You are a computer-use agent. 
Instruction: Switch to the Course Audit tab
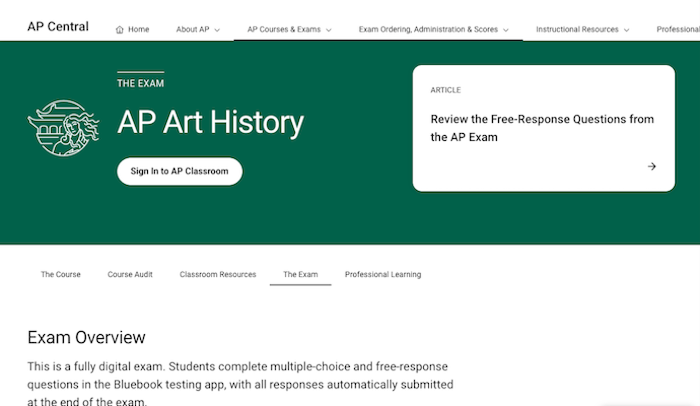130,274
